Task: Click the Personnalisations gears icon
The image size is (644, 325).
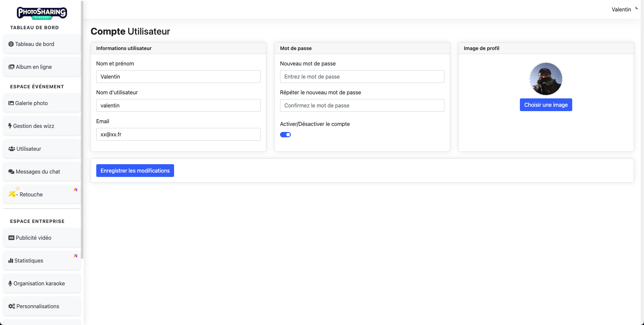Action: [12, 306]
